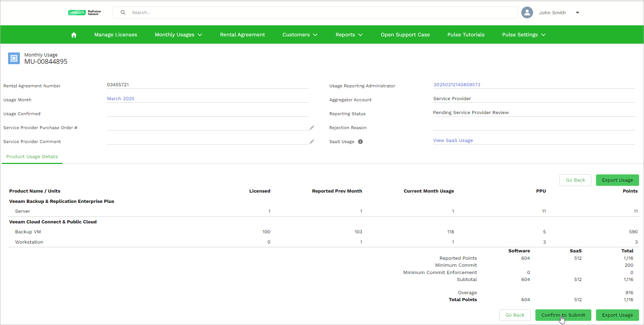
Task: Click the bottom Export Usage button
Action: point(618,315)
